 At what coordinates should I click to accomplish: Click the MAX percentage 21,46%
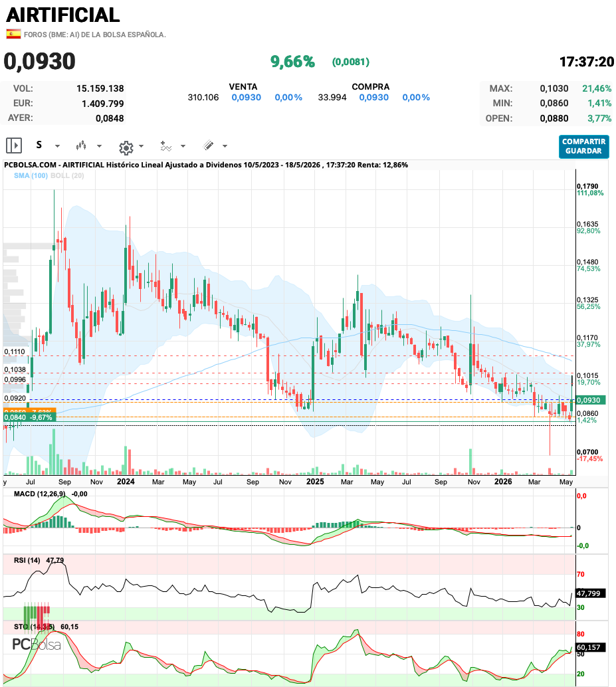[x=597, y=88]
